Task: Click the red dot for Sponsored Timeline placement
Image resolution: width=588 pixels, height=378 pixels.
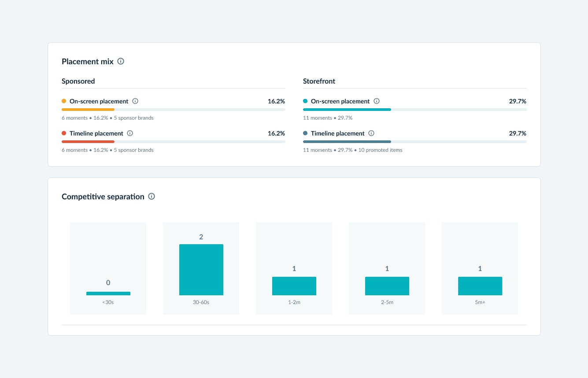Action: 64,133
